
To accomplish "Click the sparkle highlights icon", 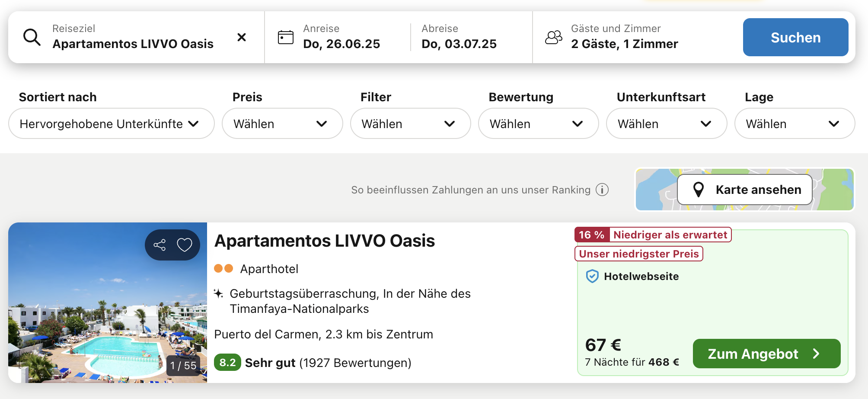I will [x=219, y=294].
